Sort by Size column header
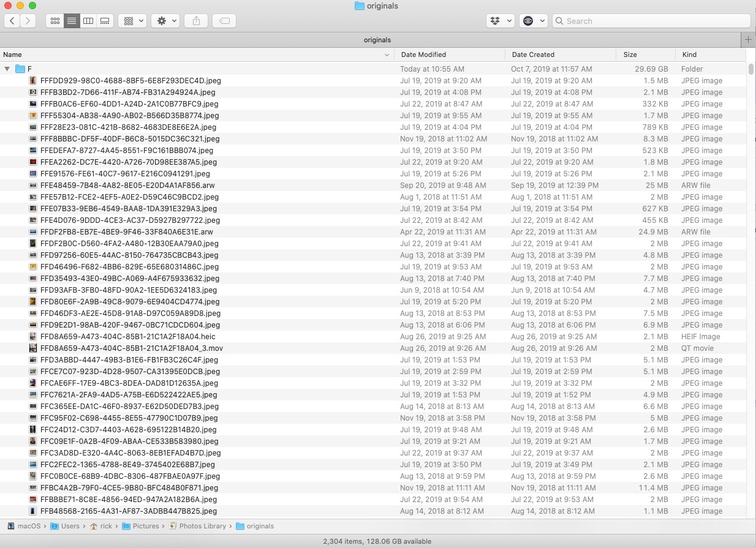Viewport: 756px width, 548px height. [x=646, y=54]
